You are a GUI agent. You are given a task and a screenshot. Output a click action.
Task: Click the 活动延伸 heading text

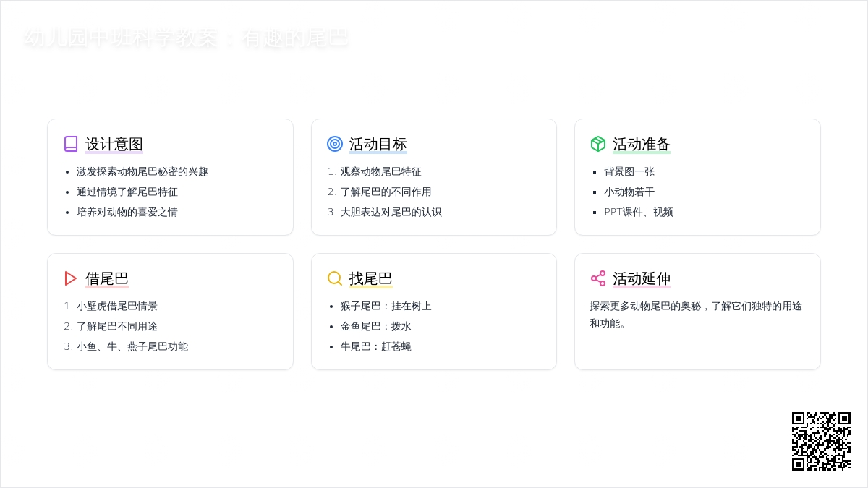click(642, 278)
